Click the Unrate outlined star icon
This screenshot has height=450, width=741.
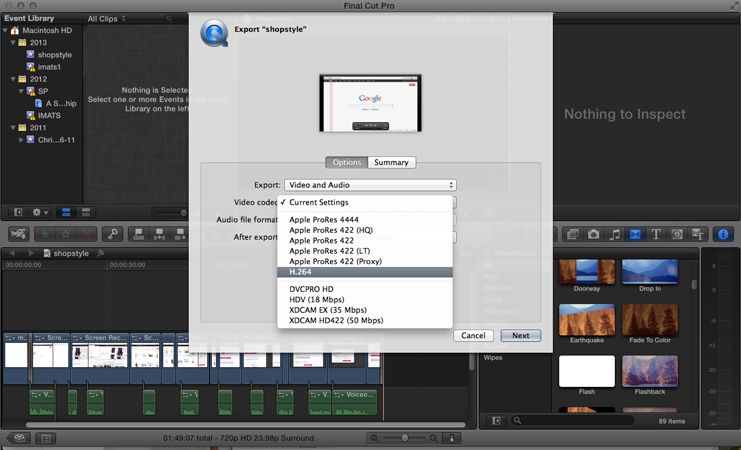[66, 234]
